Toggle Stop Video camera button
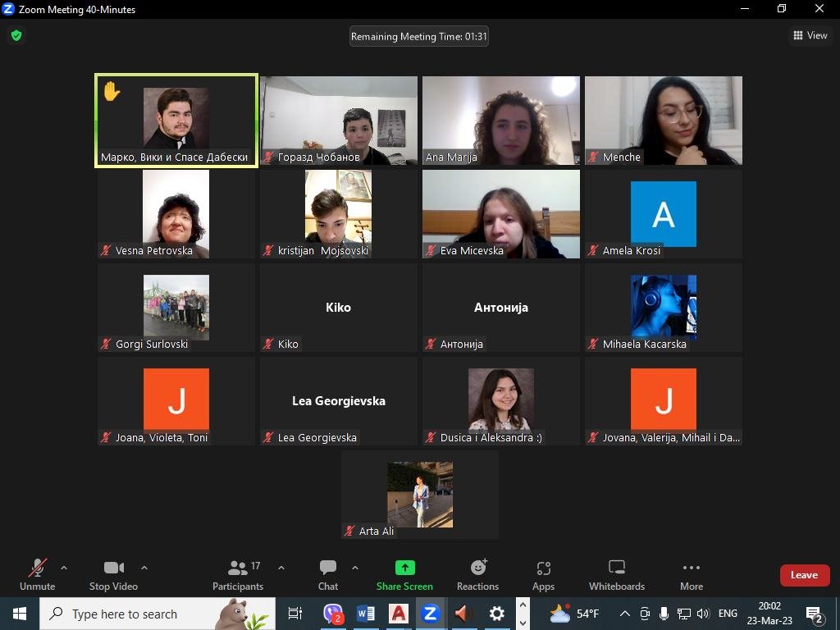 113,574
